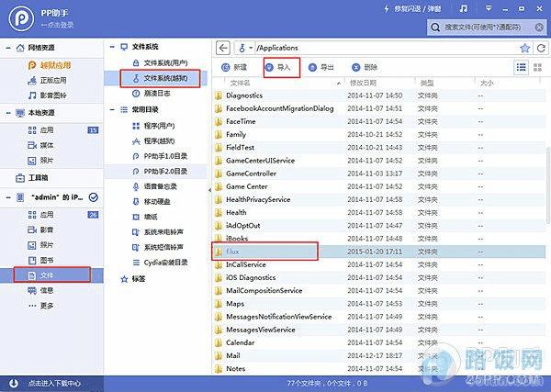Click the search magnifier icon

[435, 27]
